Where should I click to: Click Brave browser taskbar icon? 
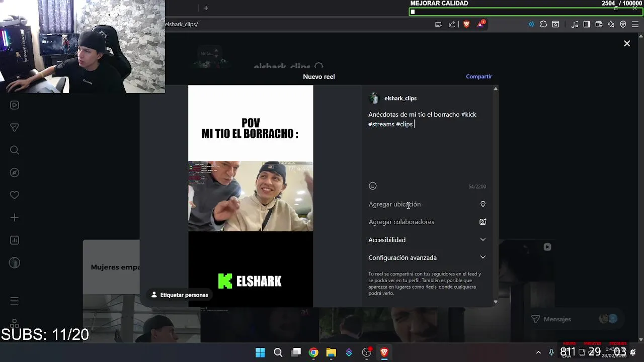(384, 352)
